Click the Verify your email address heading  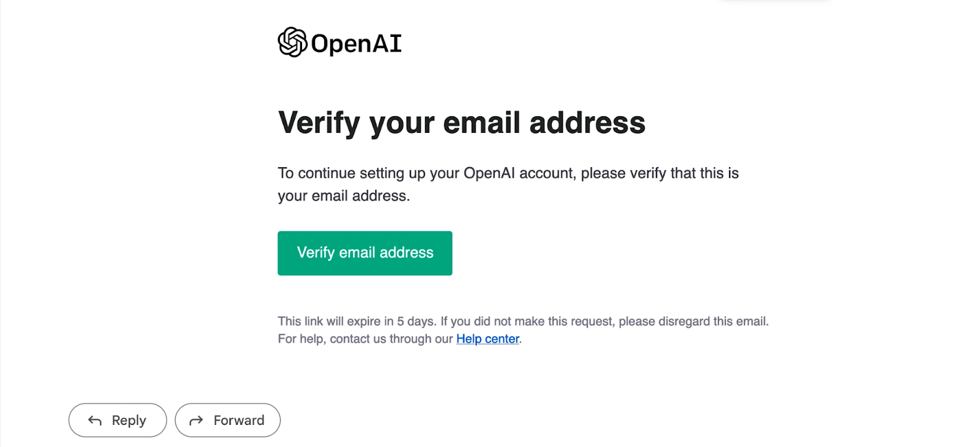coord(461,123)
